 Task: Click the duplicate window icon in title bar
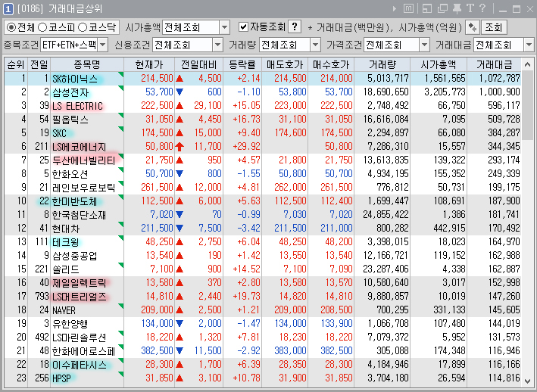[x=442, y=8]
